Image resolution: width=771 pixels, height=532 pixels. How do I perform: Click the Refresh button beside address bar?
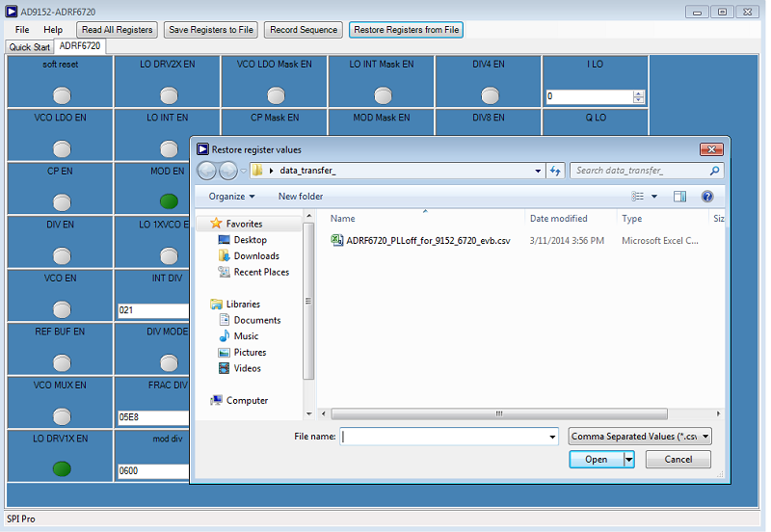click(x=555, y=171)
